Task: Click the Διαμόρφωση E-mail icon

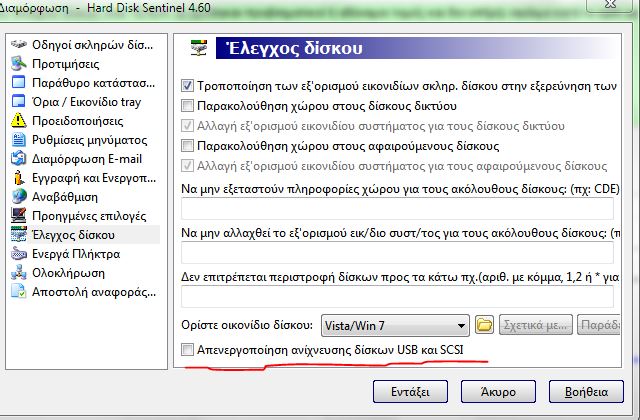Action: pos(19,159)
